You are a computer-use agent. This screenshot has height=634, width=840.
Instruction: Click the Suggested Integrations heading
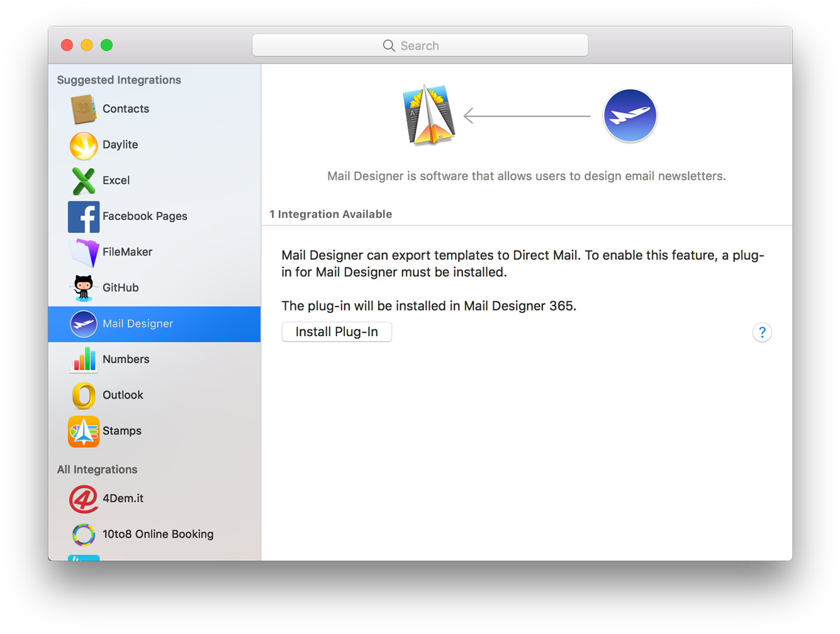pyautogui.click(x=119, y=80)
